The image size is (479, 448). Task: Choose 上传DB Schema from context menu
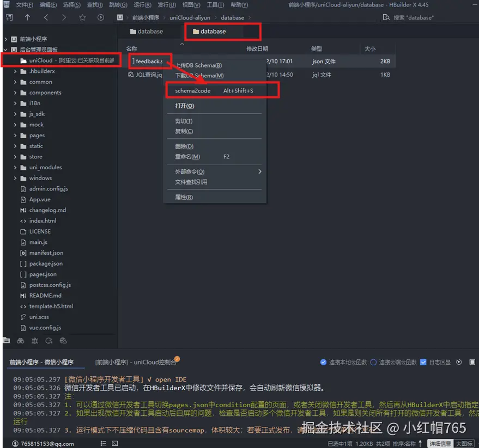pos(215,65)
